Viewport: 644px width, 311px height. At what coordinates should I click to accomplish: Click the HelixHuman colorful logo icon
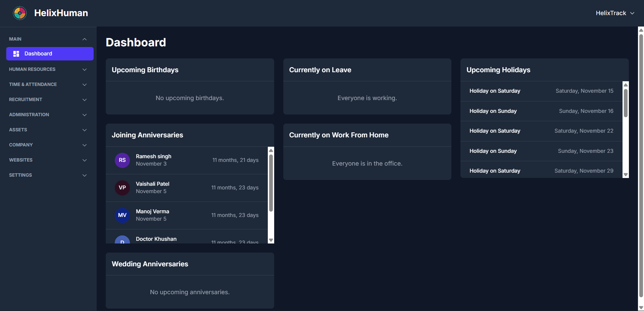pos(20,13)
